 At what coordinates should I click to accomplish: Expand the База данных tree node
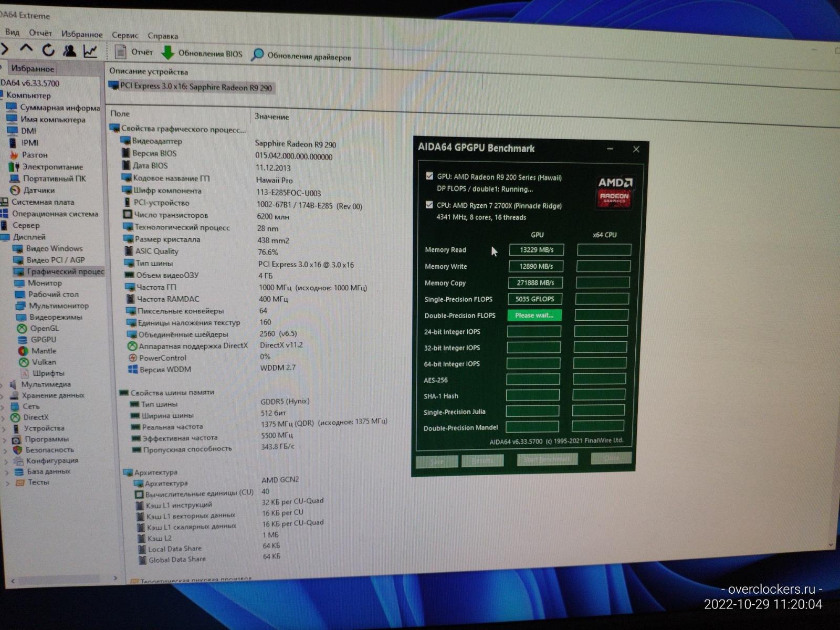(7, 472)
